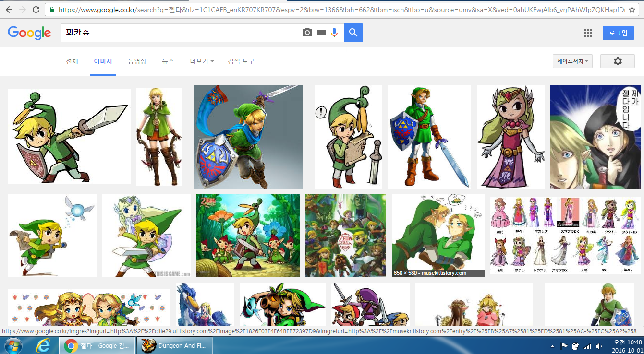Viewport: 644px width, 354px height.
Task: Switch to Dungeon And Fi... taskbar window
Action: click(176, 345)
